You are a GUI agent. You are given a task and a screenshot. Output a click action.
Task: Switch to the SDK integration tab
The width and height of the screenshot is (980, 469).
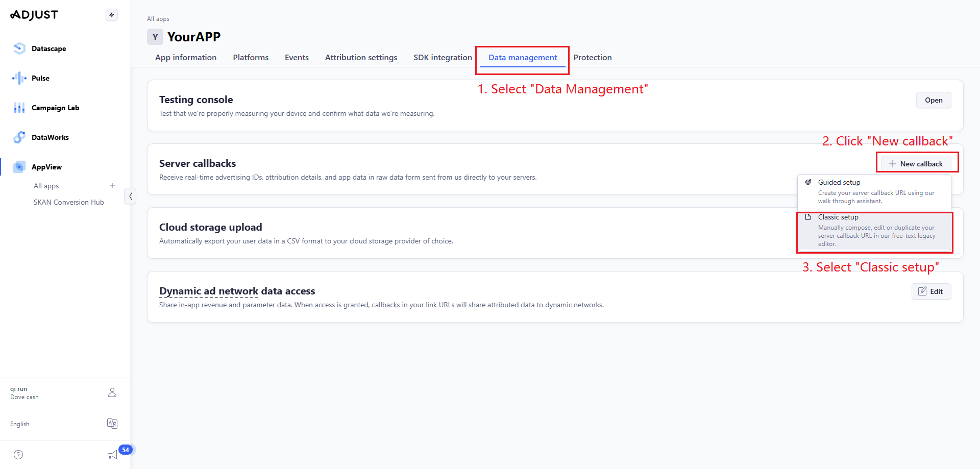coord(443,58)
